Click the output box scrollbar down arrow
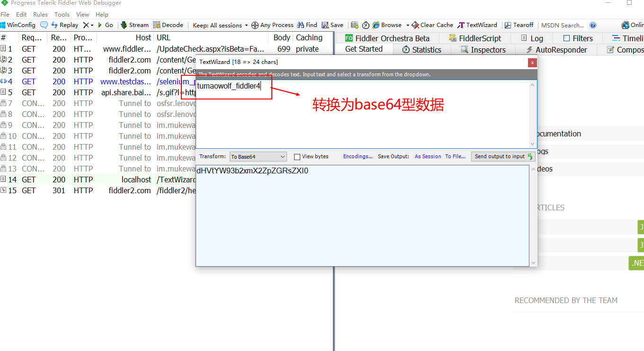 533,262
